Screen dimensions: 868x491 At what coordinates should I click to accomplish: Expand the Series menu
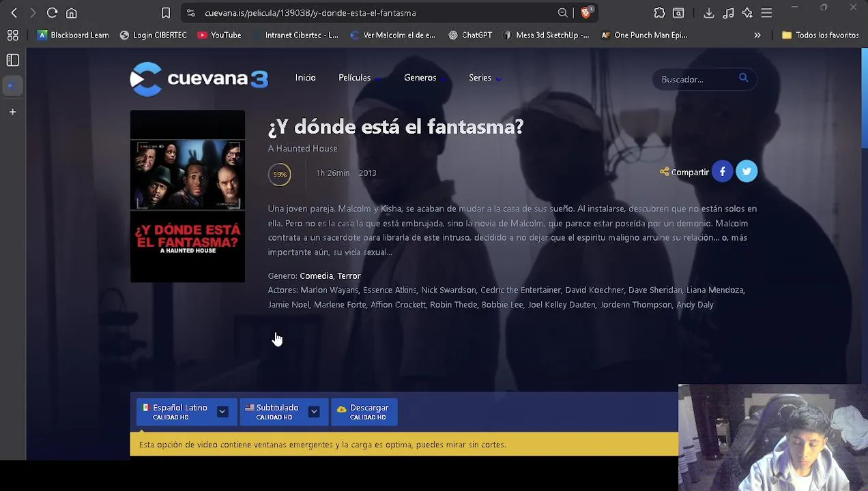click(484, 78)
